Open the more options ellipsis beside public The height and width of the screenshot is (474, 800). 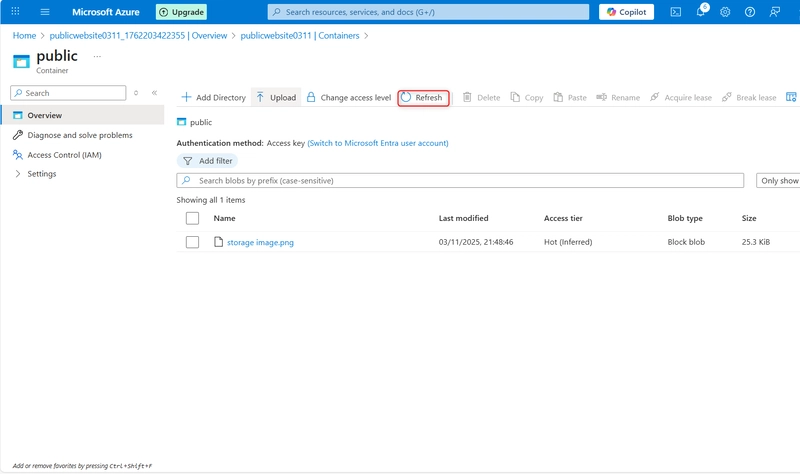pyautogui.click(x=97, y=57)
